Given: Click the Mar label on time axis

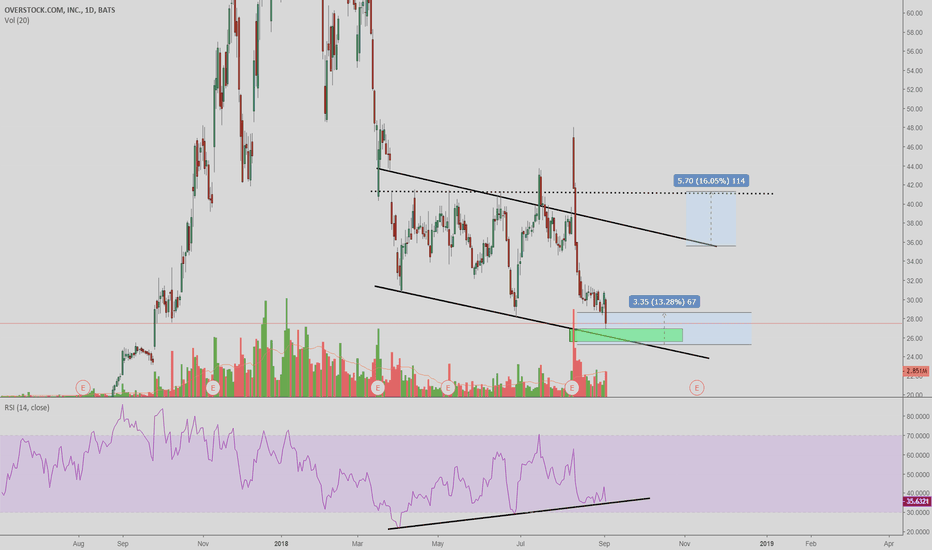Looking at the screenshot, I should (357, 543).
